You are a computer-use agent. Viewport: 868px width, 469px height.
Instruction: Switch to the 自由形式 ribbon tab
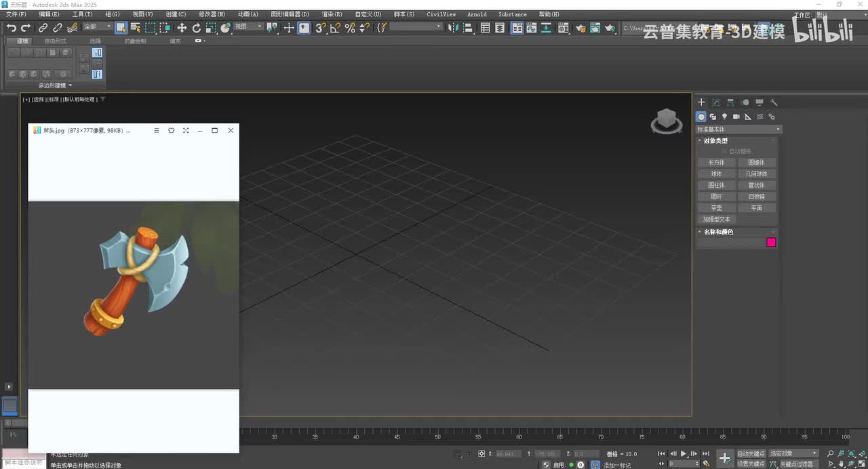click(56, 41)
